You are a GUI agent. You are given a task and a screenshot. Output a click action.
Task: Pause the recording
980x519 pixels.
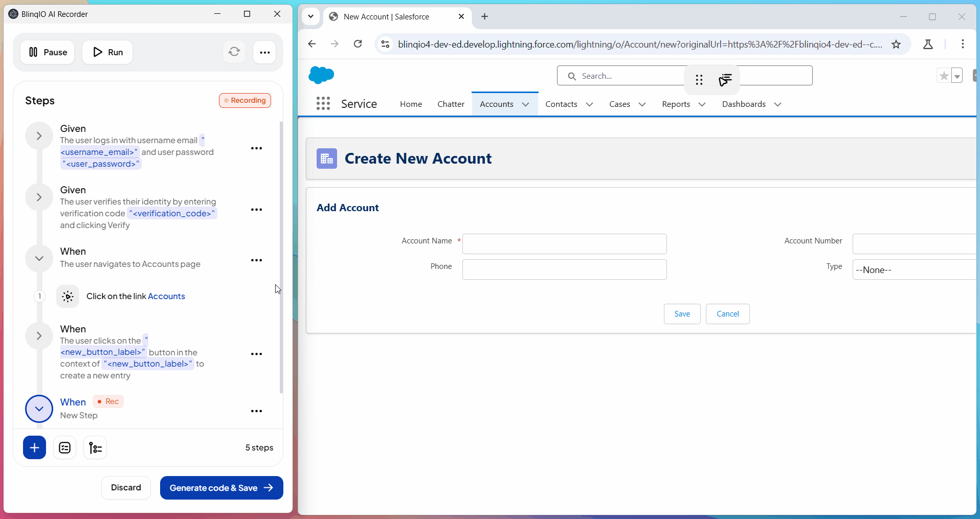48,52
